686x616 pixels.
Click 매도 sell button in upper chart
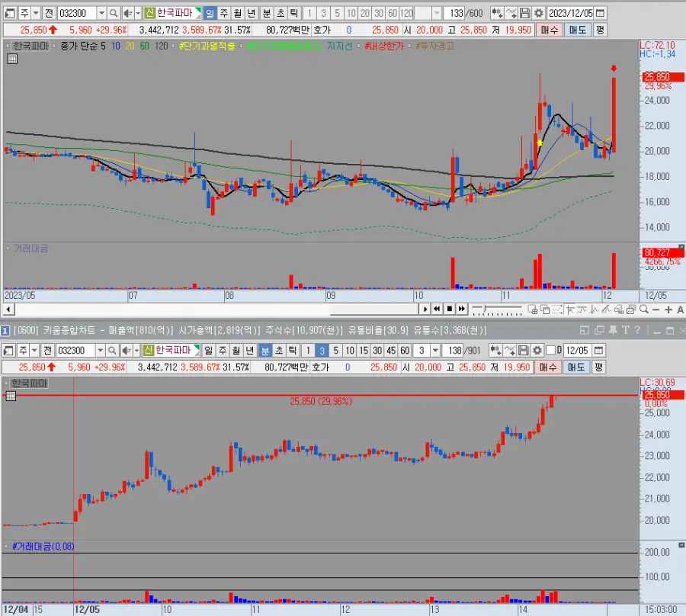[x=578, y=30]
